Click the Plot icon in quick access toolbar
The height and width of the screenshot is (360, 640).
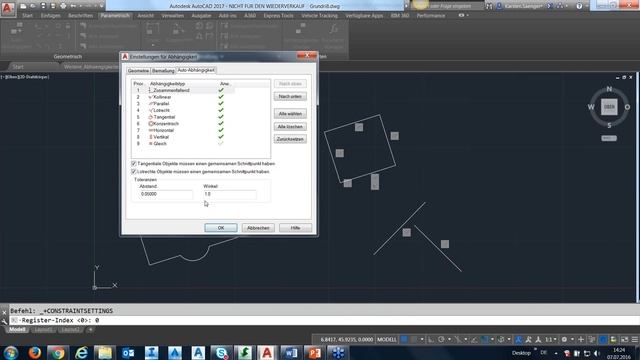pyautogui.click(x=63, y=6)
